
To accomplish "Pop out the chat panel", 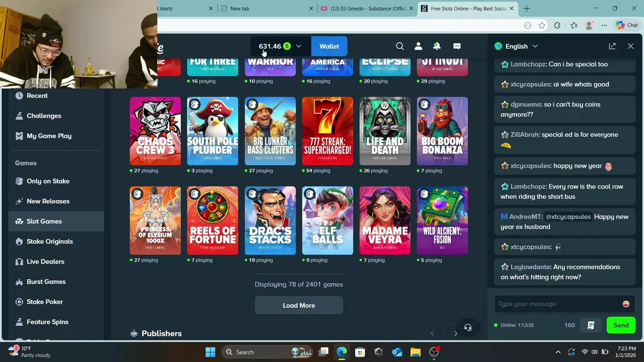I will [x=612, y=46].
